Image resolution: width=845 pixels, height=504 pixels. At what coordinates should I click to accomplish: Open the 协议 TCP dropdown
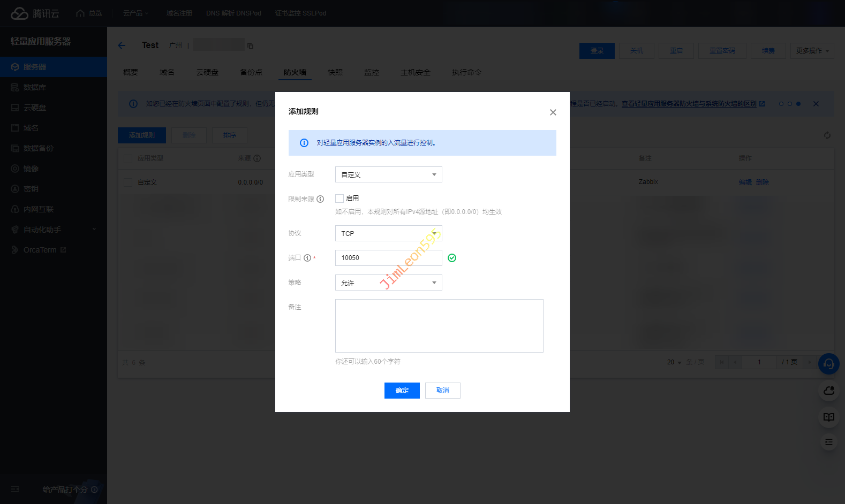coord(388,233)
